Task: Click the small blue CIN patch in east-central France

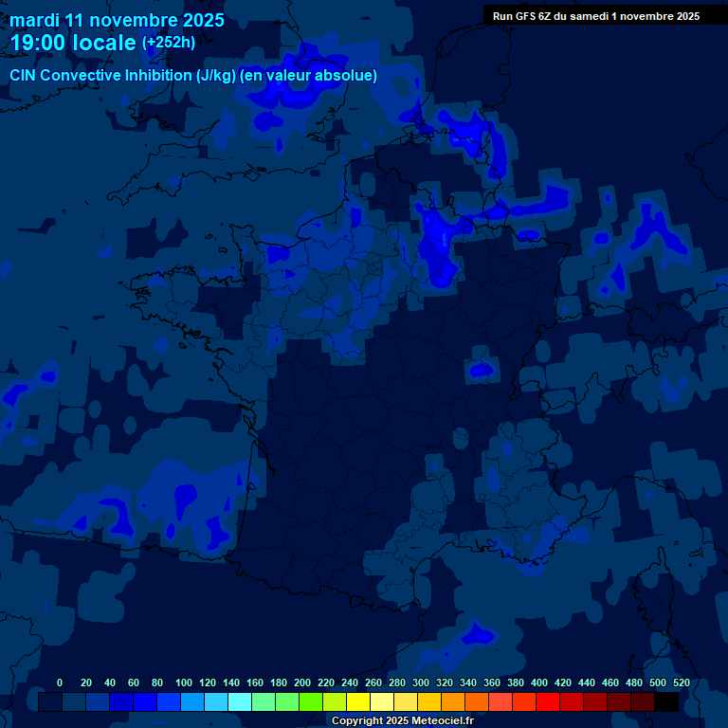Action: (482, 369)
